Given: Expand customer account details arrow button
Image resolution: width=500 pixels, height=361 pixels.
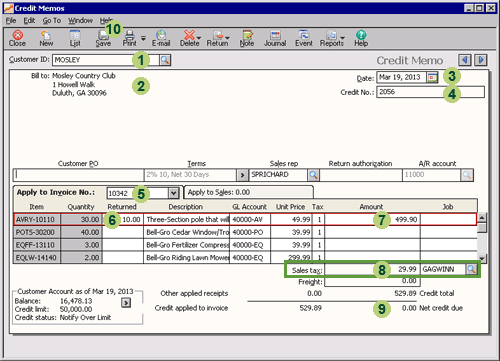Looking at the screenshot, I should 126,303.
